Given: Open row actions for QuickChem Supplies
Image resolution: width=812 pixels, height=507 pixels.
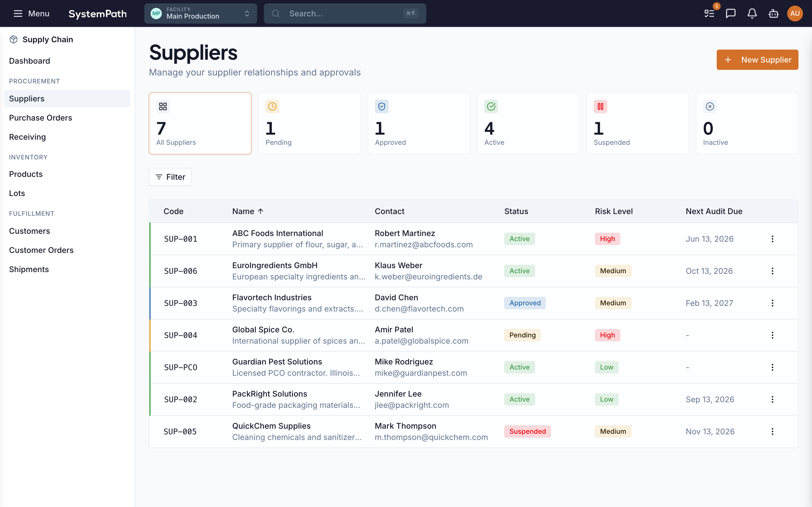Looking at the screenshot, I should [x=772, y=431].
